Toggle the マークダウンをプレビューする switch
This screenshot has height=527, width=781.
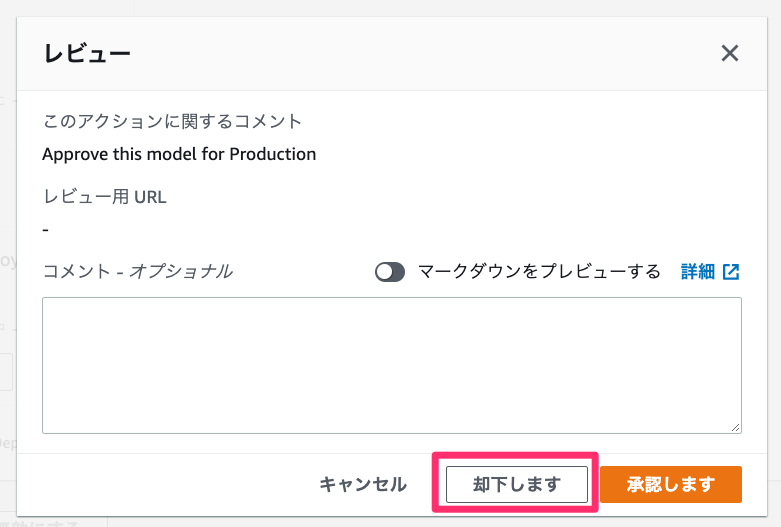390,272
